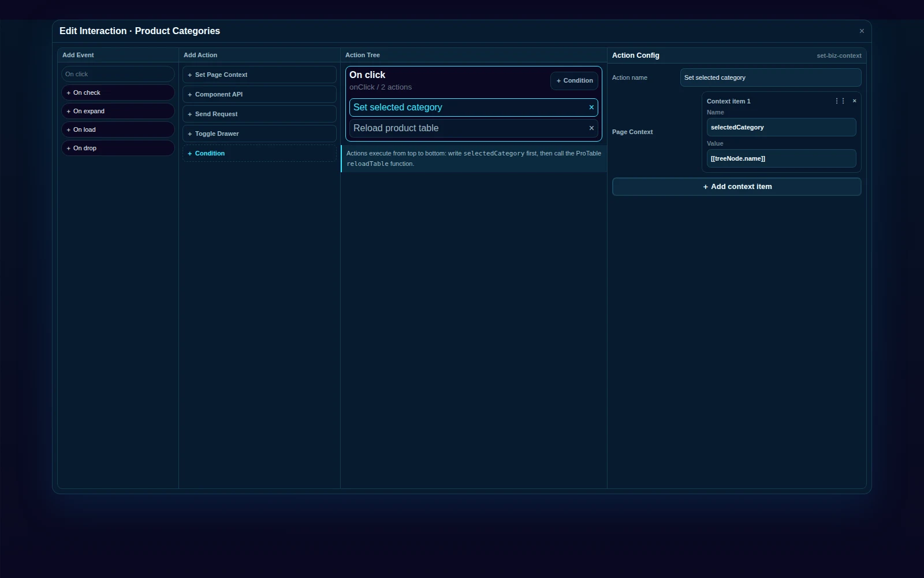The image size is (924, 578).
Task: Click the disabled On click event chip
Action: [118, 74]
